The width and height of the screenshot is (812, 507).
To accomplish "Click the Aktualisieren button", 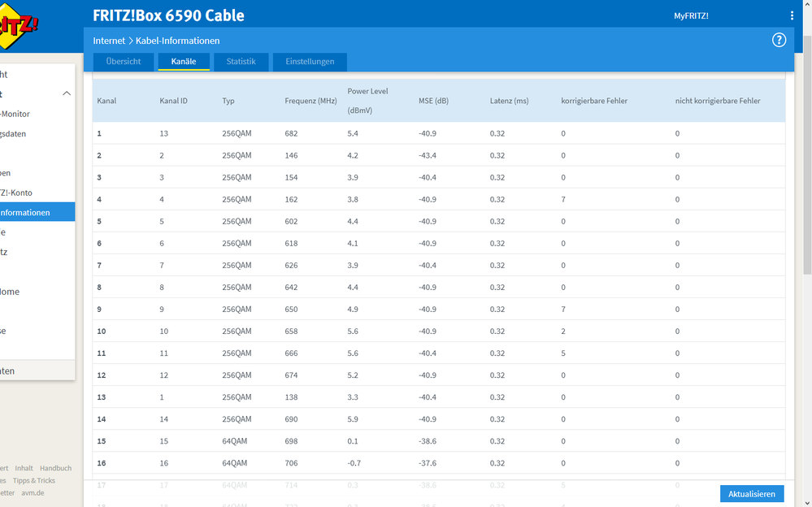I will tap(751, 494).
